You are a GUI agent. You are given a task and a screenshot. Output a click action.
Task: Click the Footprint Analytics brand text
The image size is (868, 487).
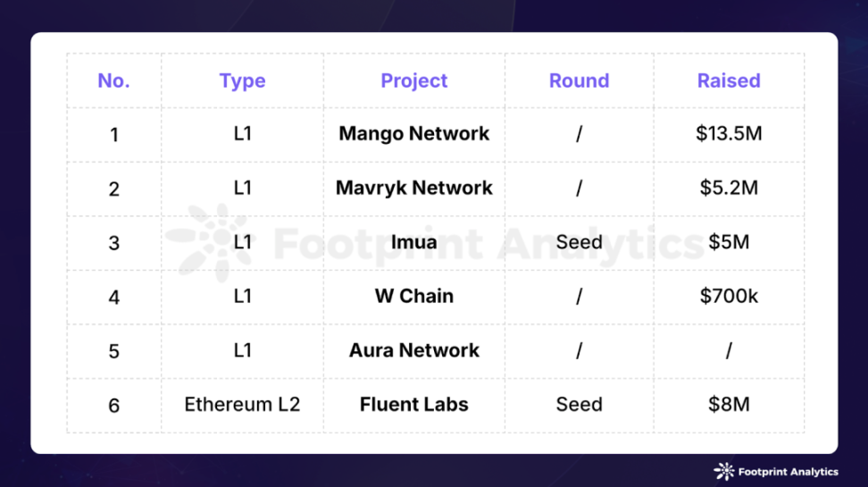[789, 472]
